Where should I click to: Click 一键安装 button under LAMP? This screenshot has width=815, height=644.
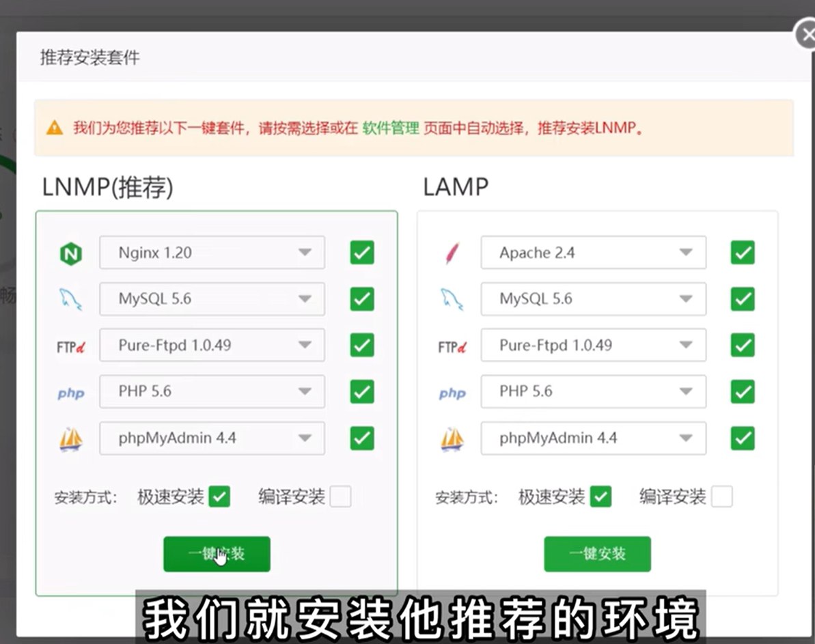597,554
